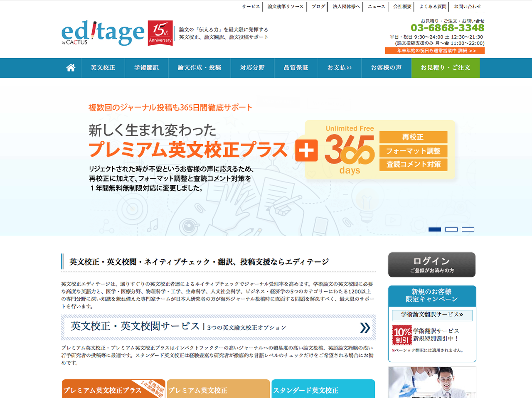Open the お問い合わせ top link
Viewport: 532px width, 398px height.
pos(468,7)
